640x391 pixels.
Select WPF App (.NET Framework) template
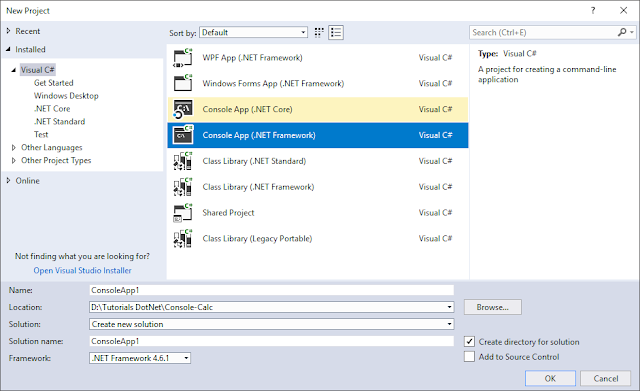[318, 58]
